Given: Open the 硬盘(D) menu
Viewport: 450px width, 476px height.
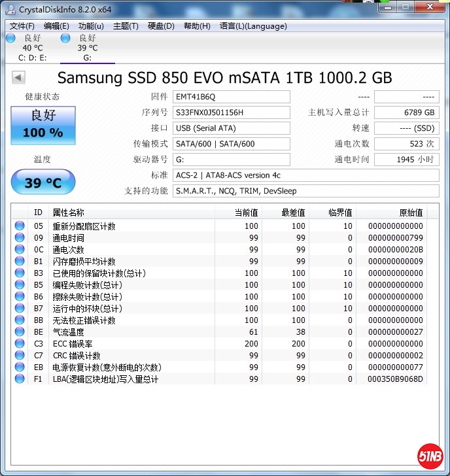Looking at the screenshot, I should (161, 26).
